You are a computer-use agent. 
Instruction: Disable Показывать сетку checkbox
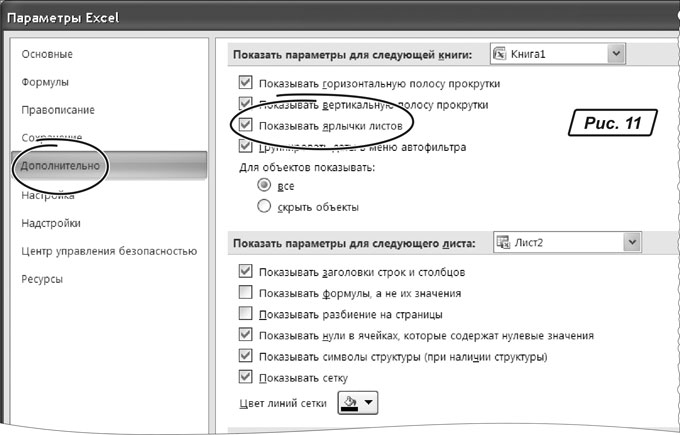[x=246, y=377]
